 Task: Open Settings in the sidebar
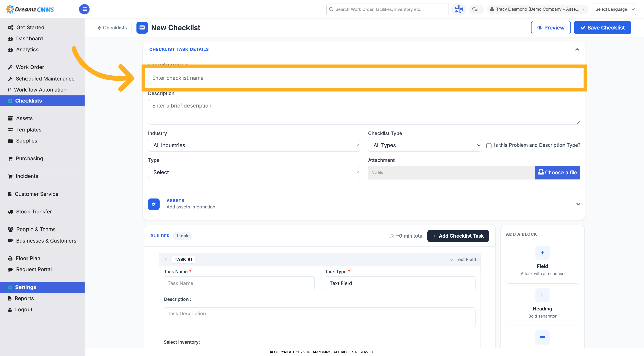[x=42, y=287]
